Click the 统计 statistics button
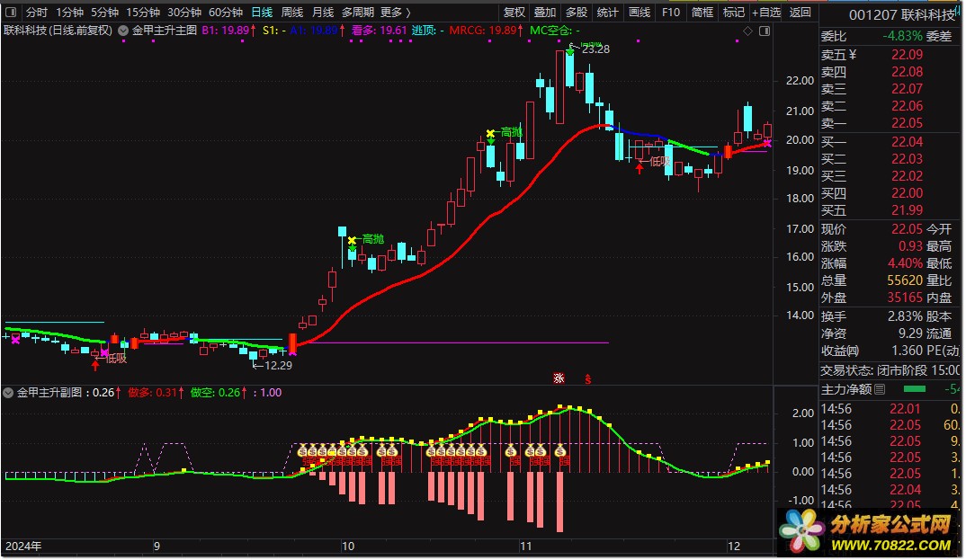The width and height of the screenshot is (966, 560). coord(607,12)
